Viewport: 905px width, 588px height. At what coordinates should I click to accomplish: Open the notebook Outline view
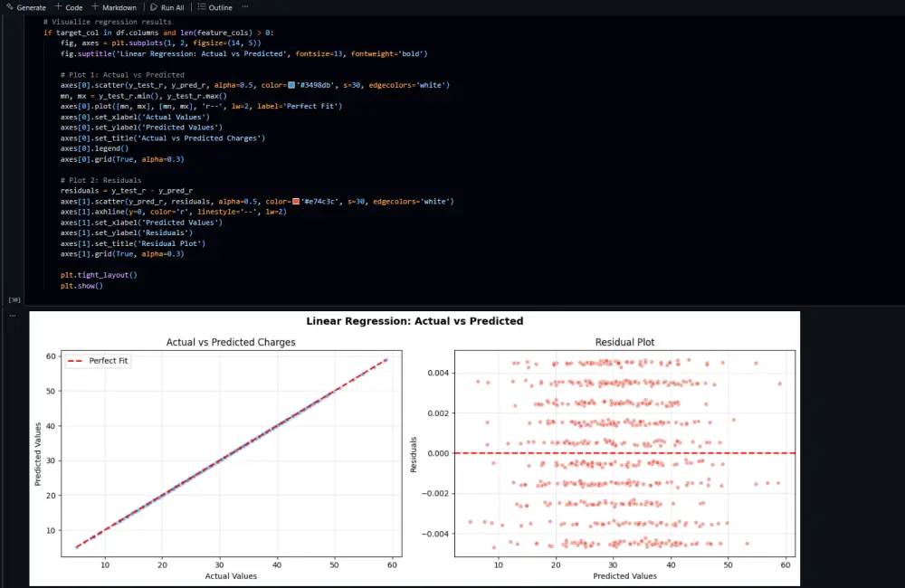(x=214, y=7)
